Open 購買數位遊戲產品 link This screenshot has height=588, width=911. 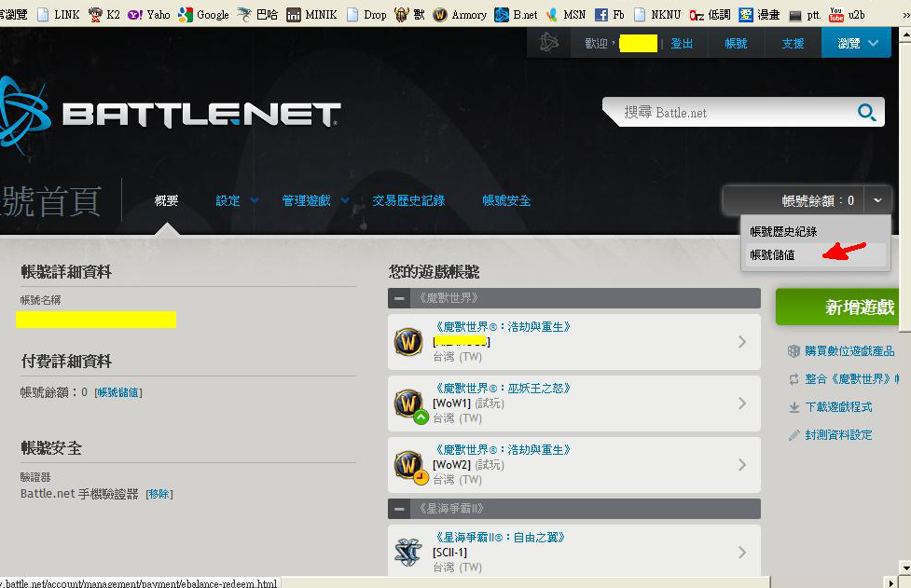(x=849, y=351)
